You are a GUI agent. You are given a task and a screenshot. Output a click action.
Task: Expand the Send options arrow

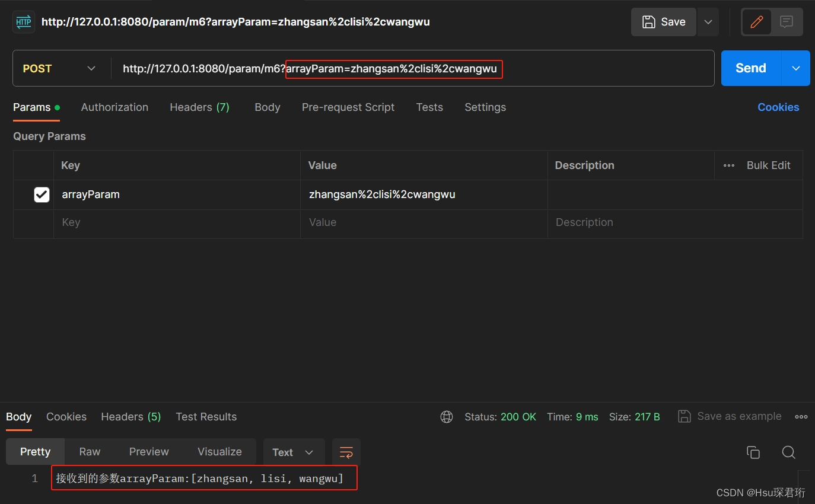[x=796, y=68]
